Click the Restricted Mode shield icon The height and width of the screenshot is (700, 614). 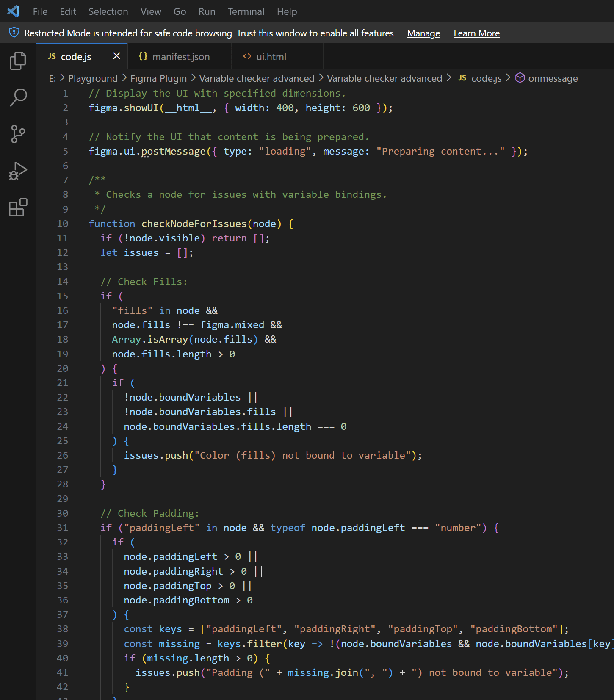coord(14,33)
